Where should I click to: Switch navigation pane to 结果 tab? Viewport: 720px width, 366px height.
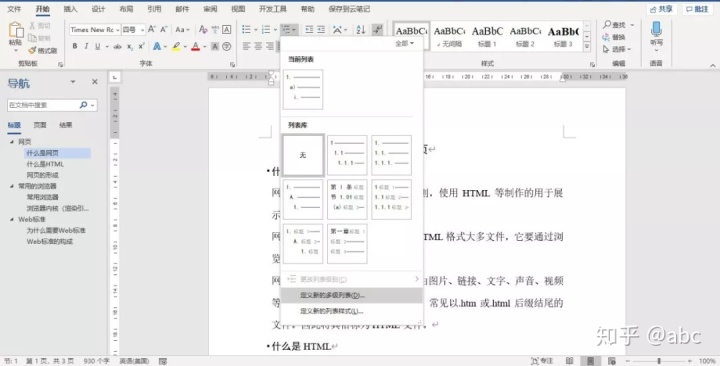[66, 125]
